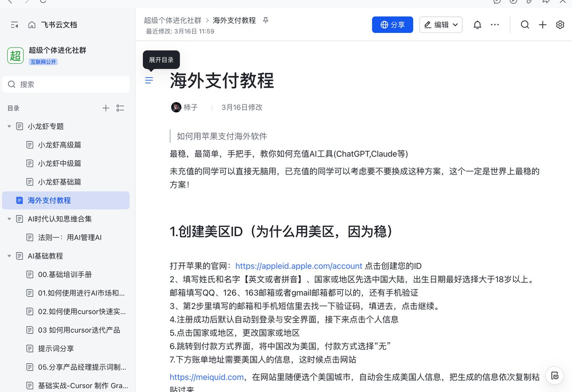Screen dimensions: 572x392
Task: Click the plus icon in top bar
Action: [x=542, y=25]
